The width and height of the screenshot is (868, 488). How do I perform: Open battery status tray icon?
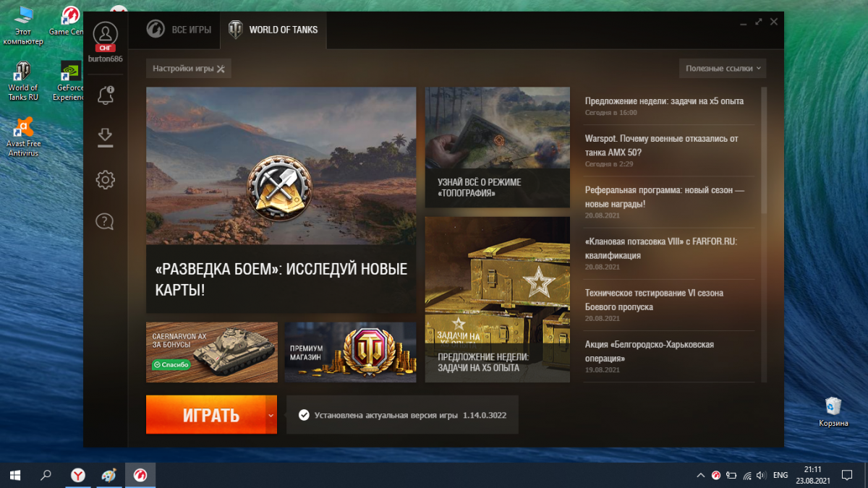[x=731, y=475]
